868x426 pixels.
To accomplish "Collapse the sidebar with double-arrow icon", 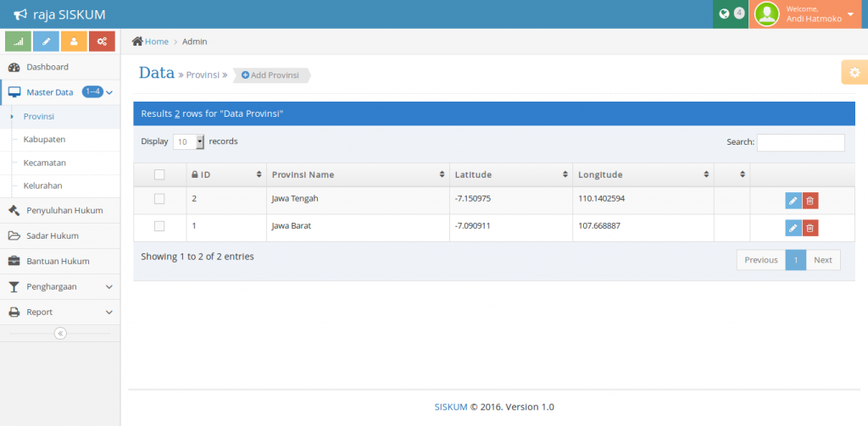I will [60, 334].
